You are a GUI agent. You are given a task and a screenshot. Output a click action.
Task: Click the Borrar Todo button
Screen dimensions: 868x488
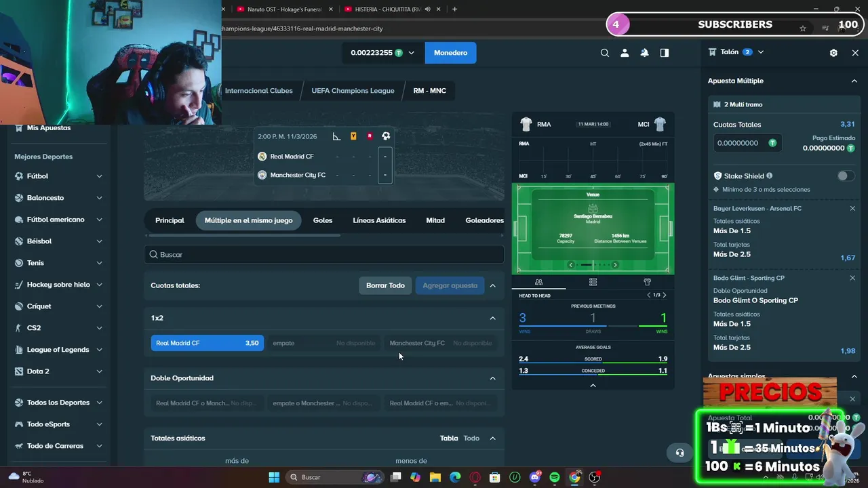pyautogui.click(x=385, y=285)
